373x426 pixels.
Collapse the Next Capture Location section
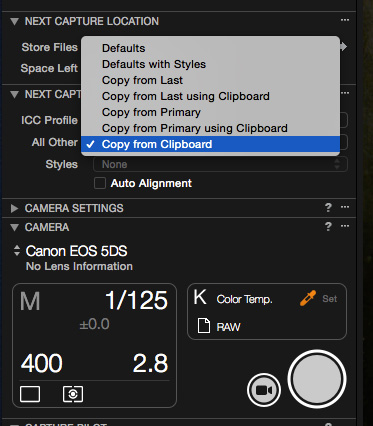pyautogui.click(x=14, y=22)
